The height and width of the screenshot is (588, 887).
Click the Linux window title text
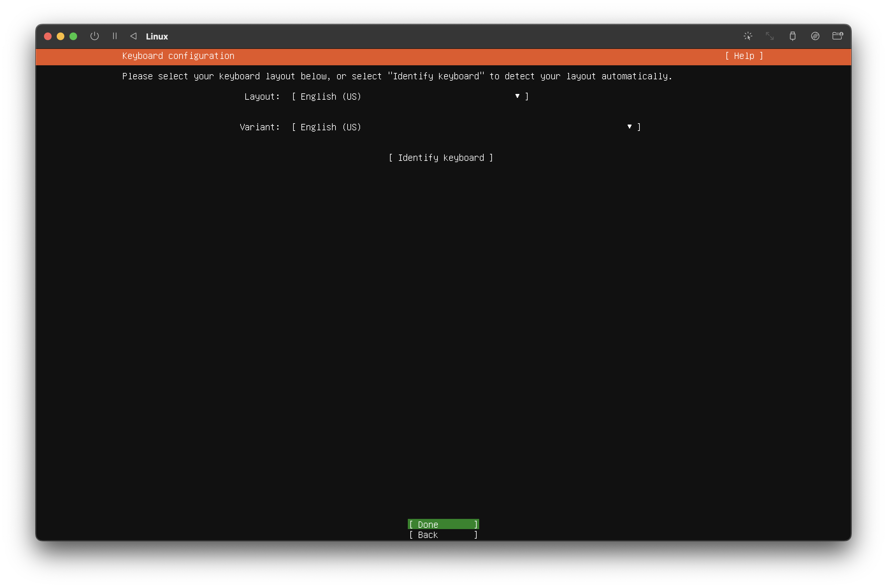(157, 36)
